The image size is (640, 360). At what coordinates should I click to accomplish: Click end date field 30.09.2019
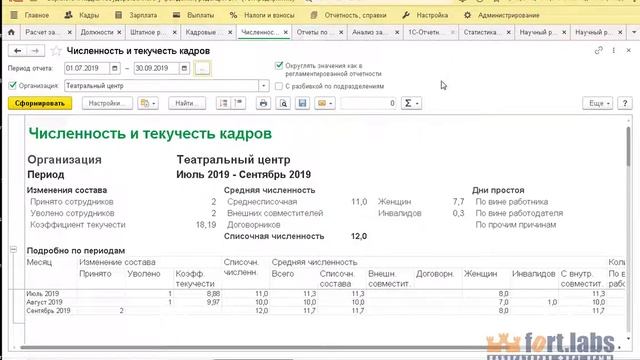157,68
